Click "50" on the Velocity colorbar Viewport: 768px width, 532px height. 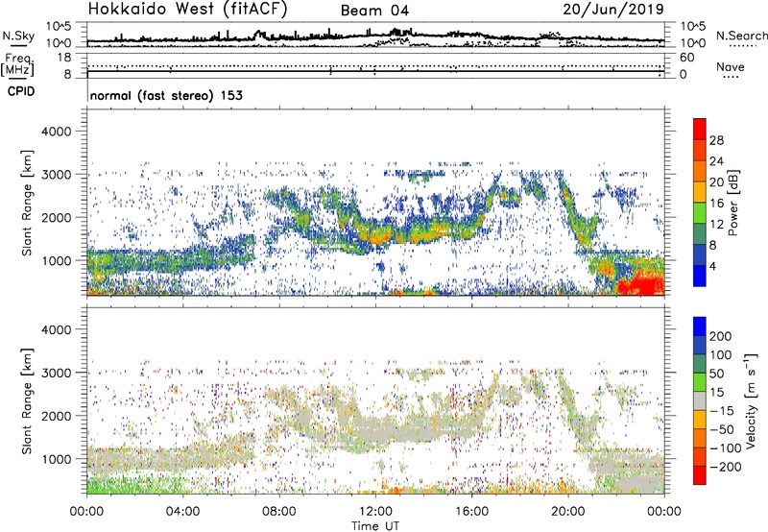pyautogui.click(x=716, y=374)
